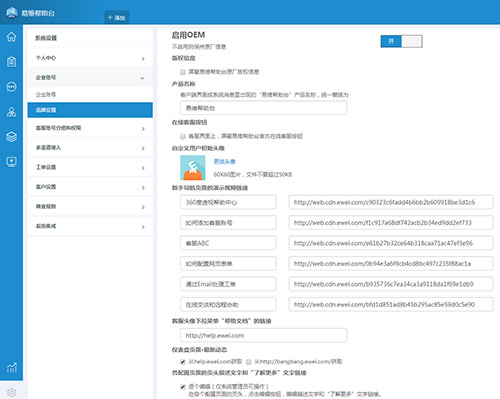The width and height of the screenshot is (500, 399).
Task: Expand the 多渠道接入 chevron
Action: tap(143, 148)
